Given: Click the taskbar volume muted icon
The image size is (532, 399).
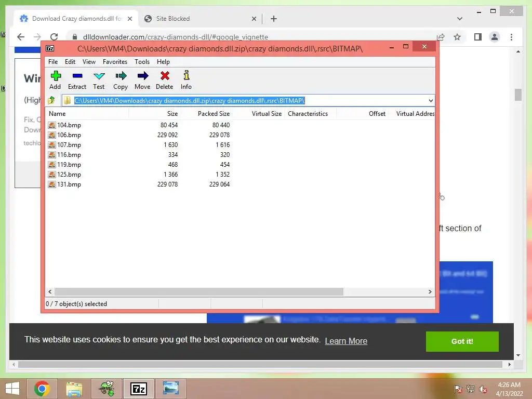Looking at the screenshot, I should click(483, 389).
